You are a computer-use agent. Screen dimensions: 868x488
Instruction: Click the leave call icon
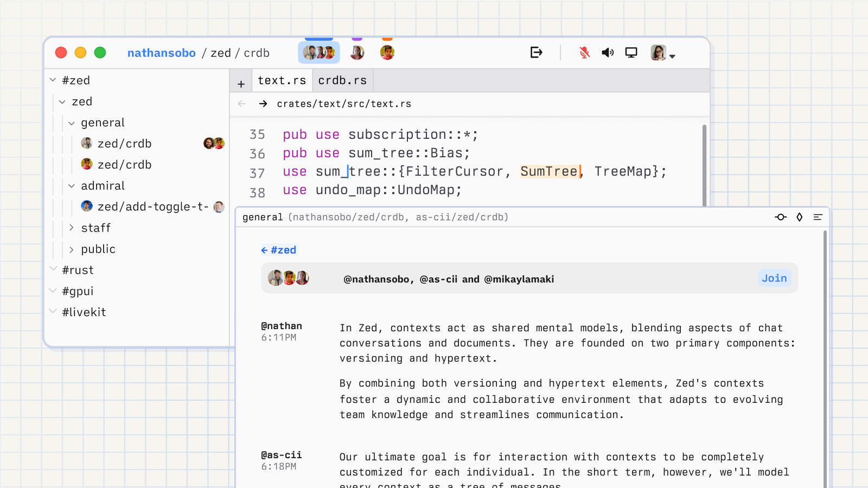pyautogui.click(x=536, y=53)
